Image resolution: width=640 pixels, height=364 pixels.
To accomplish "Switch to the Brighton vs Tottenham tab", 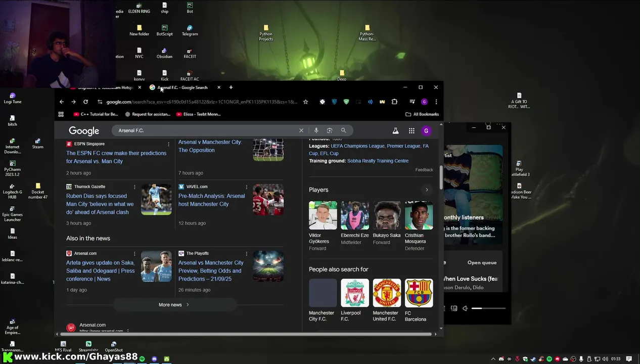I will (106, 87).
